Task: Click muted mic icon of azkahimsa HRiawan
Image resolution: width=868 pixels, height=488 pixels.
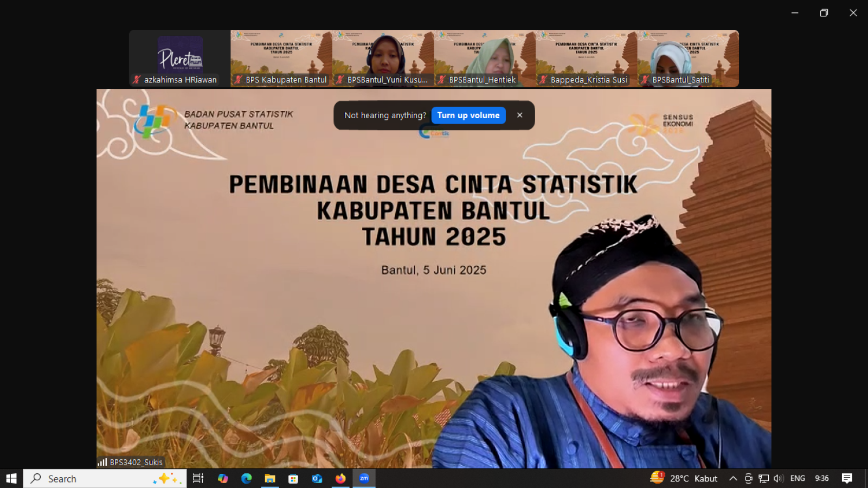Action: click(137, 80)
